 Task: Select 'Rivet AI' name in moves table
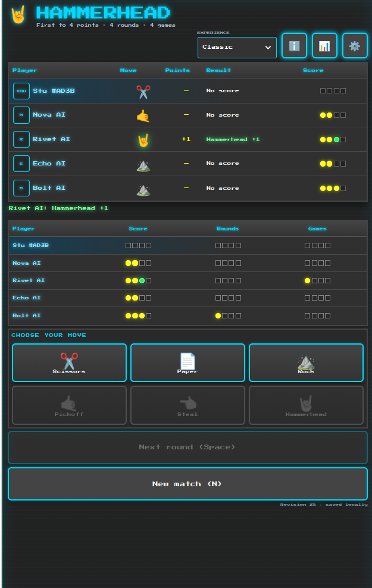click(x=51, y=139)
